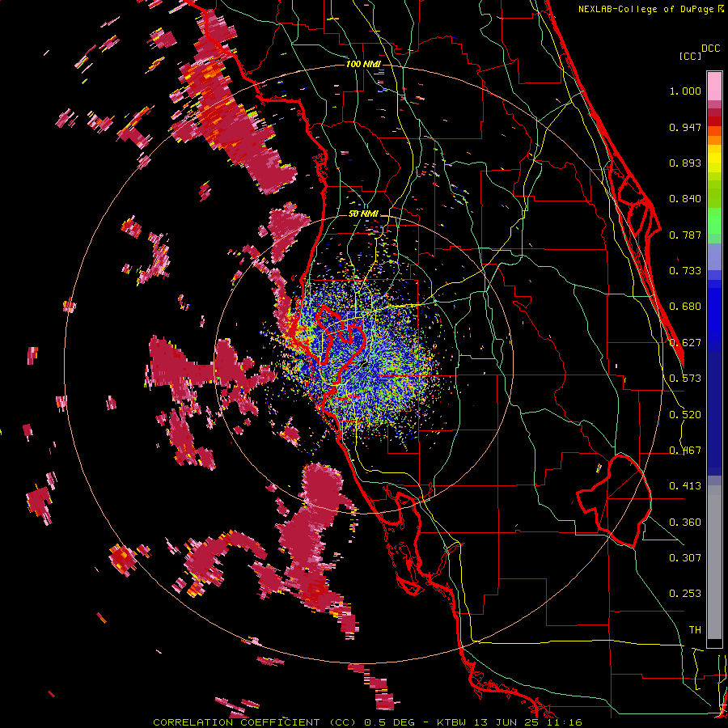
Task: Click the NEXLAB-College of DuPage label
Action: [650, 9]
